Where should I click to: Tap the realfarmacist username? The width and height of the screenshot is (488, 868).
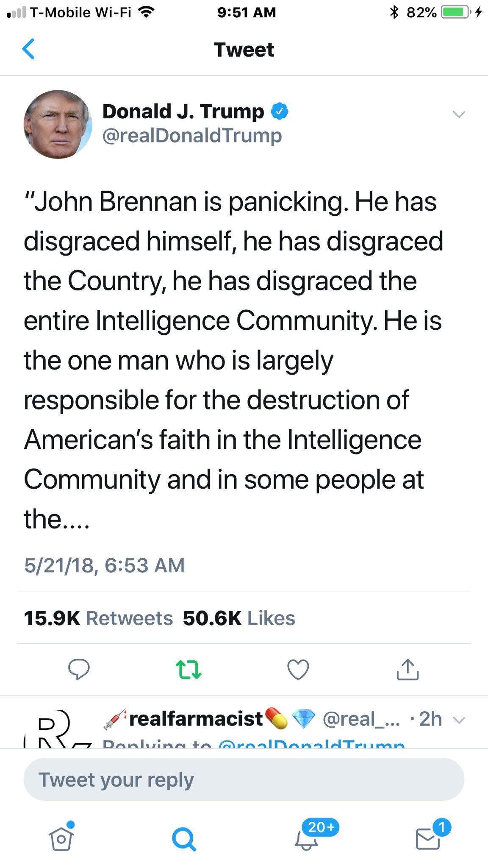point(196,719)
